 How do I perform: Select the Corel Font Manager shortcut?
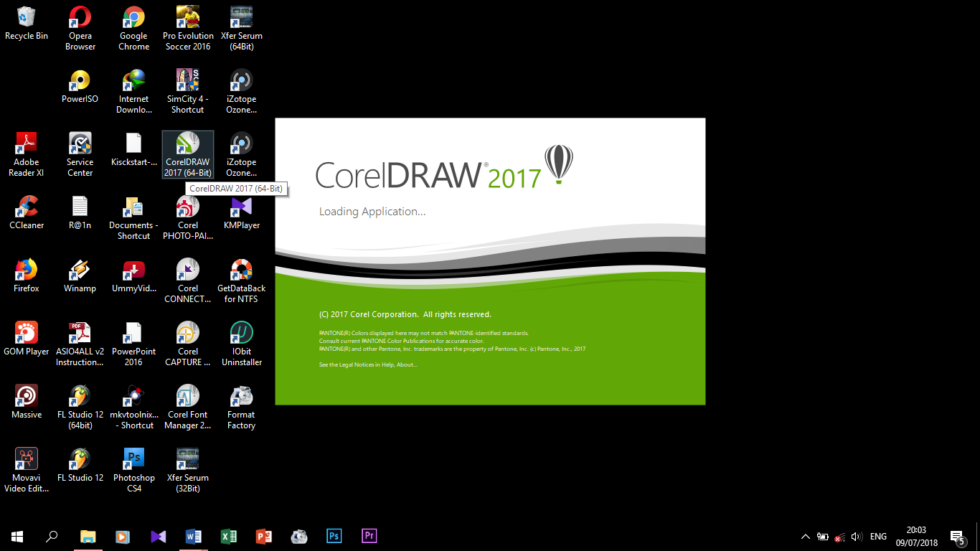tap(188, 408)
